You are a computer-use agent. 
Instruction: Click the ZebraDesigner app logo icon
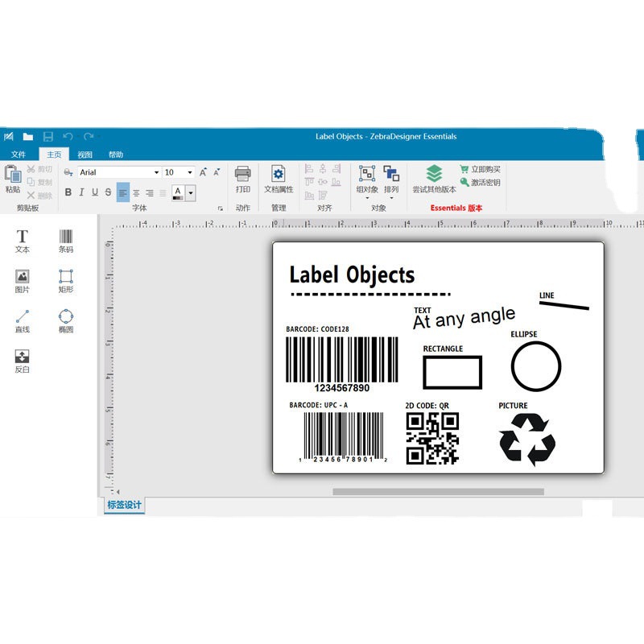click(9, 136)
